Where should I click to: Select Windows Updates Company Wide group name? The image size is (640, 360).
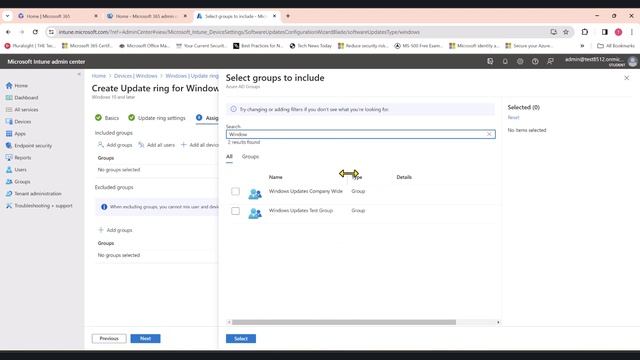click(306, 191)
